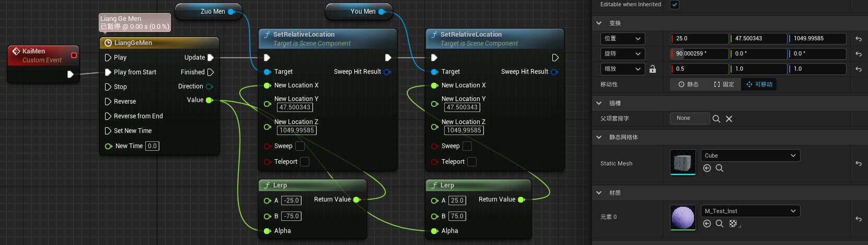Browse to Cube mesh in content browser
868x245 pixels.
[720, 168]
